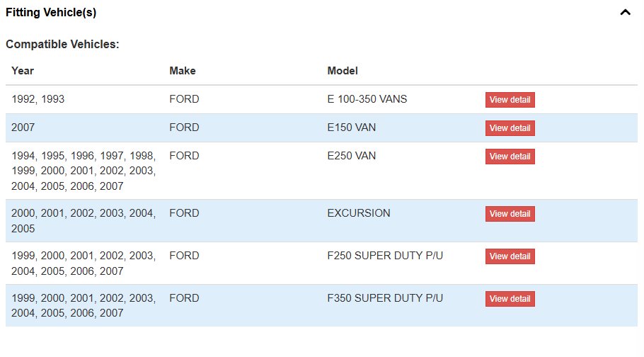
Task: View detail for E 100-350 VANS
Action: pos(510,100)
